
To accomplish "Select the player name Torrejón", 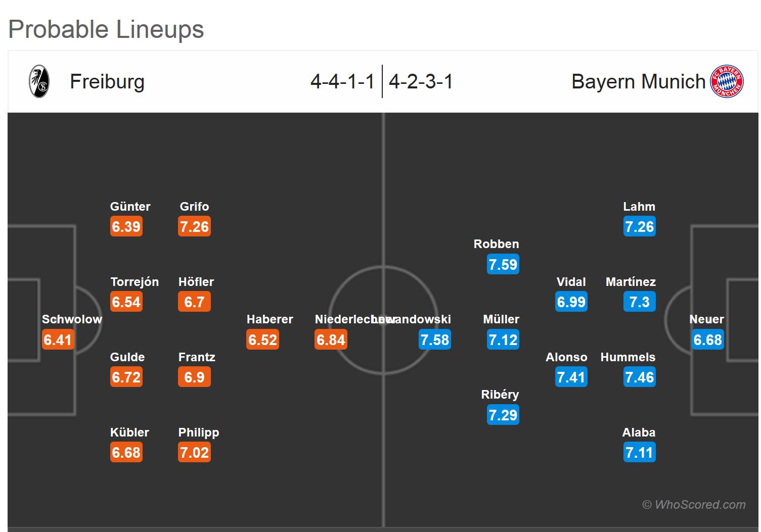I will (x=135, y=282).
